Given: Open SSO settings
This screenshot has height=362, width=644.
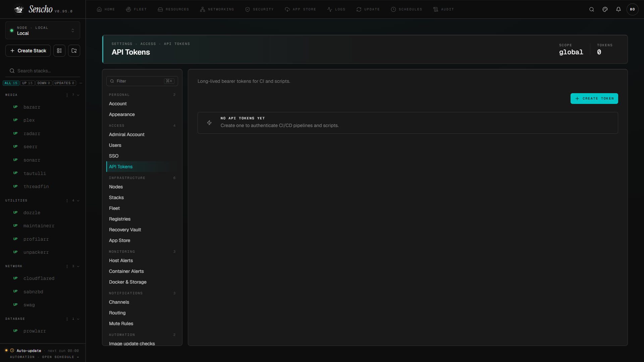Looking at the screenshot, I should 142,156.
